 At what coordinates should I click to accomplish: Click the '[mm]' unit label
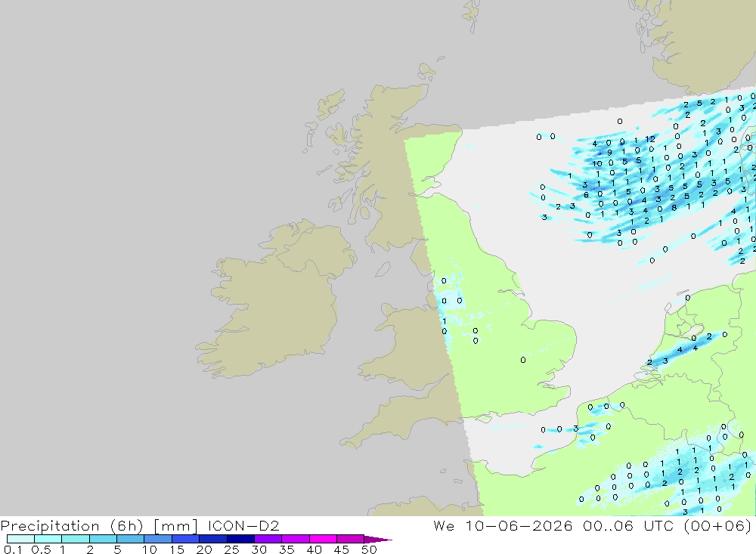tap(175, 525)
